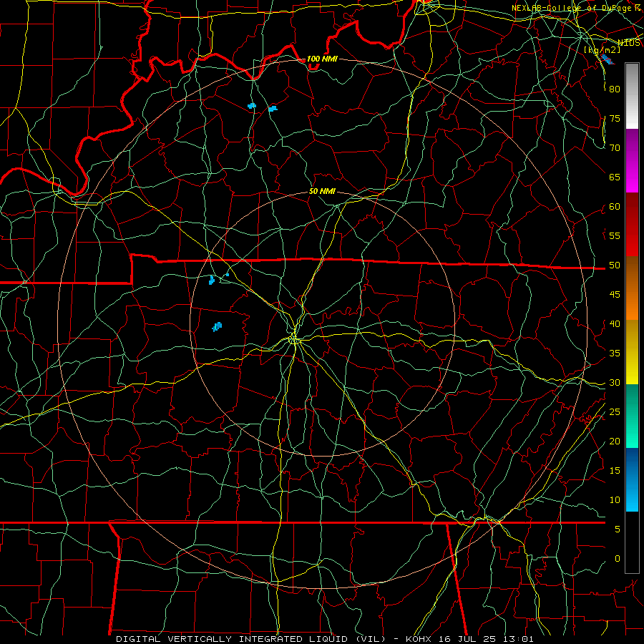The height and width of the screenshot is (644, 644).
Task: Select the gray-white segment of the color scale
Action: (632, 96)
